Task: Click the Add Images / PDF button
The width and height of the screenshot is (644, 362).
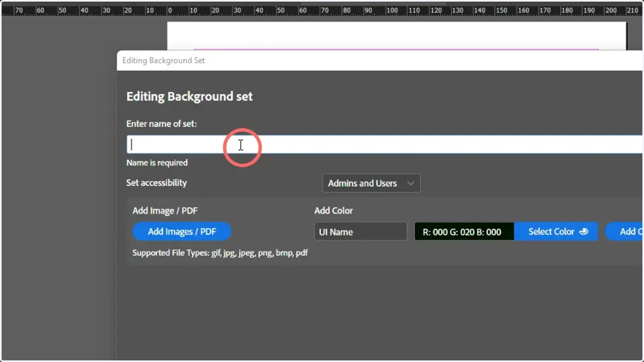Action: click(x=182, y=232)
